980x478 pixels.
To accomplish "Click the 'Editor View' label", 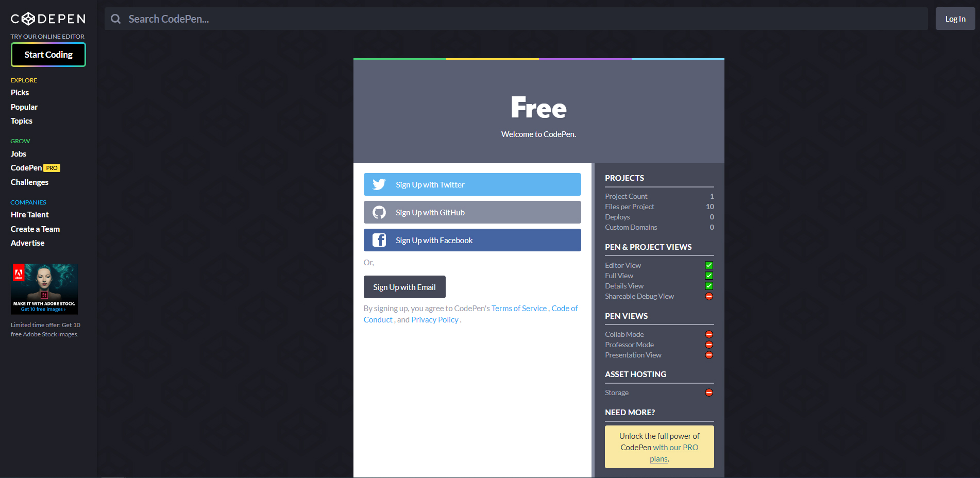I will [623, 265].
